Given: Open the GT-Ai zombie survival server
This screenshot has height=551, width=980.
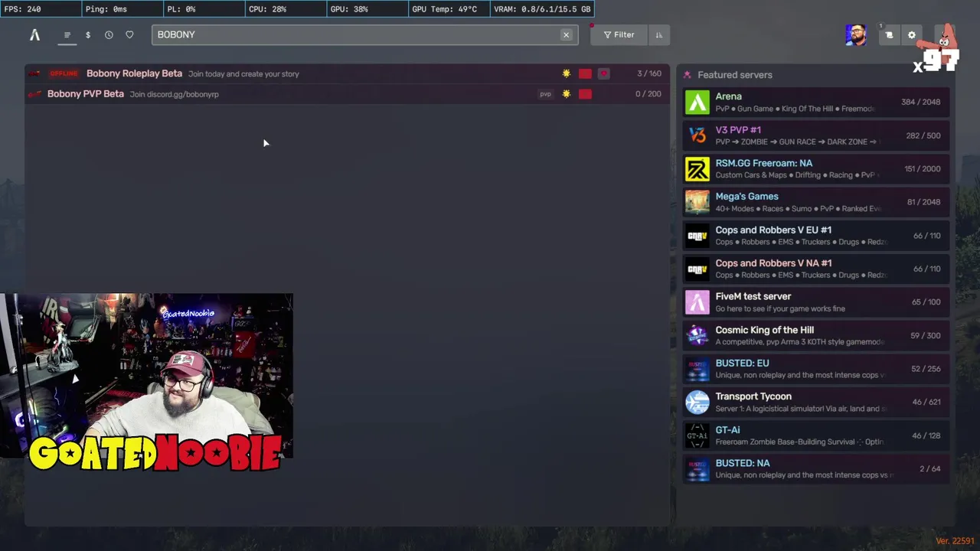Looking at the screenshot, I should (816, 435).
